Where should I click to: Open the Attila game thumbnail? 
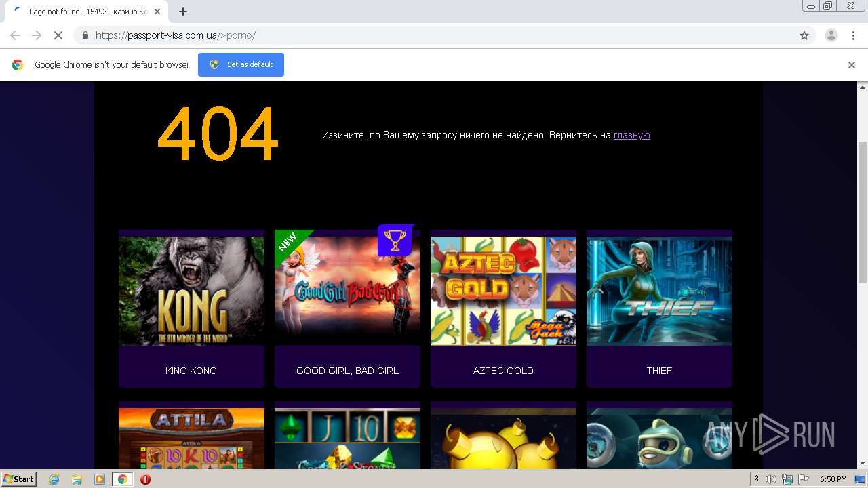click(x=191, y=438)
